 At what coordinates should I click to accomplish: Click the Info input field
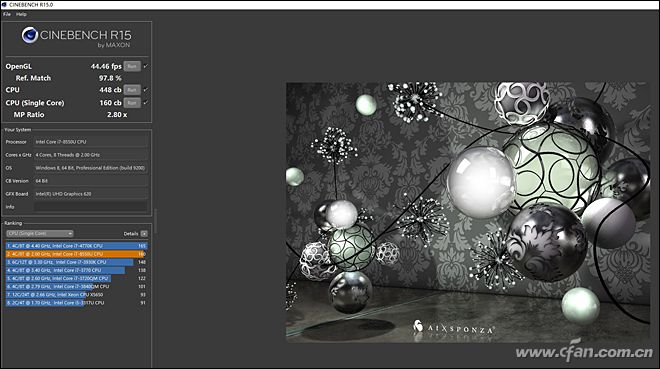(x=91, y=207)
